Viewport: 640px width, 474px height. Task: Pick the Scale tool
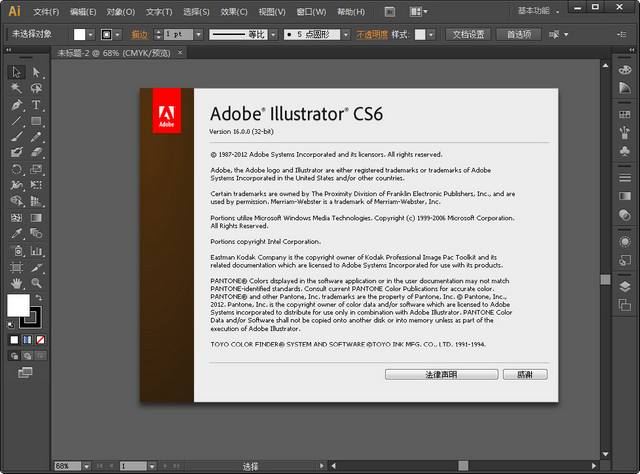(x=36, y=169)
